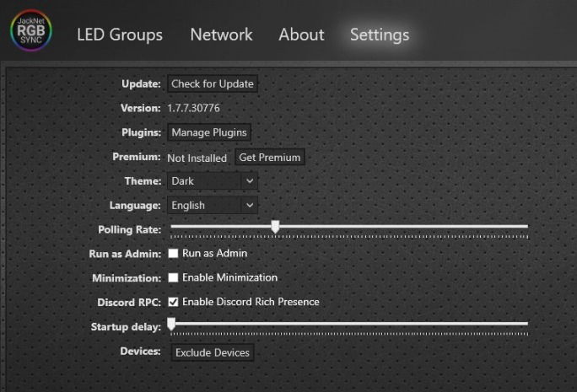
Task: Open the About tab
Action: point(301,35)
